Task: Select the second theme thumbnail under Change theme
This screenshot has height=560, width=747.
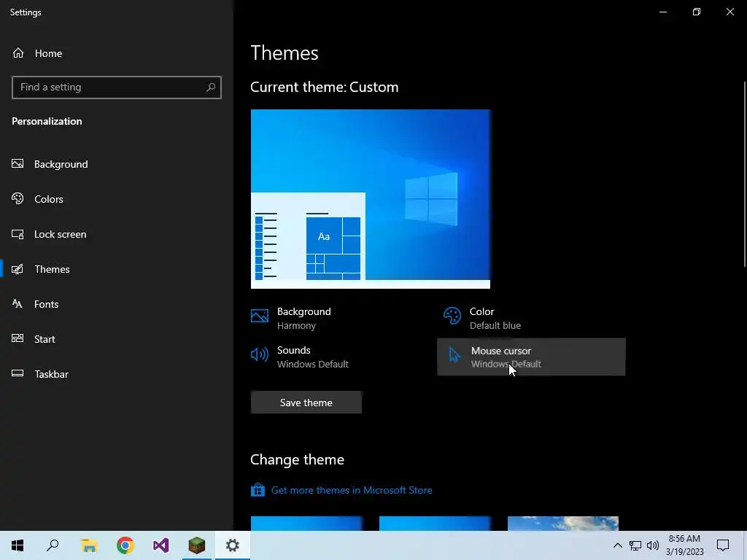Action: pyautogui.click(x=435, y=524)
